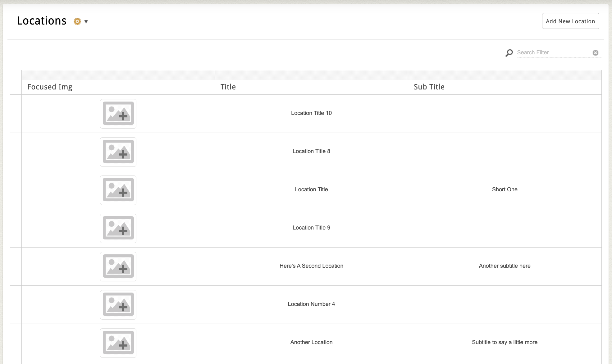Open the Here's A Second Location entry
The width and height of the screenshot is (612, 364).
pyautogui.click(x=311, y=266)
